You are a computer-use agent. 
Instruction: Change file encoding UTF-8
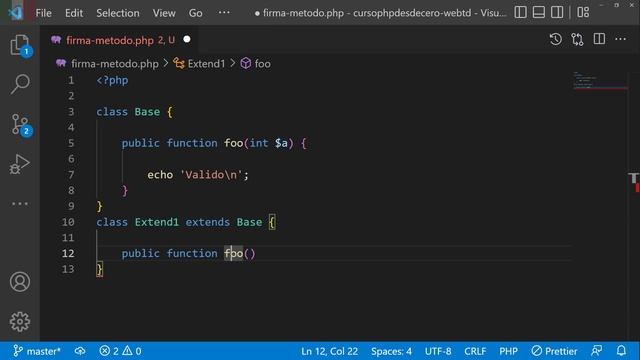pos(438,351)
